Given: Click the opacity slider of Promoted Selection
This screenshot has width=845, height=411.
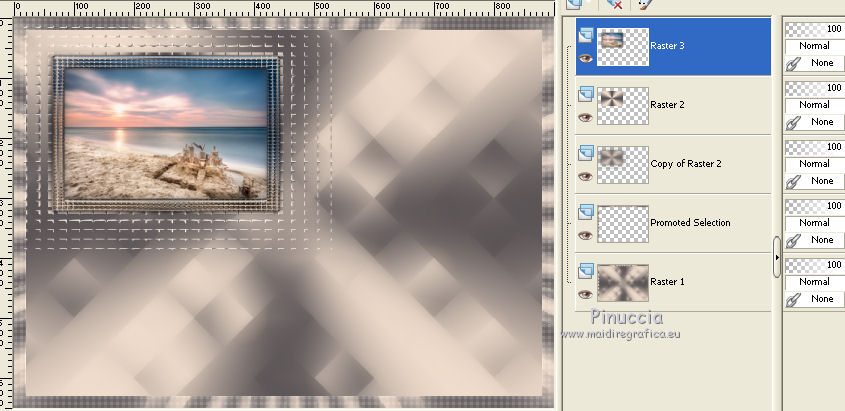Looking at the screenshot, I should 815,206.
